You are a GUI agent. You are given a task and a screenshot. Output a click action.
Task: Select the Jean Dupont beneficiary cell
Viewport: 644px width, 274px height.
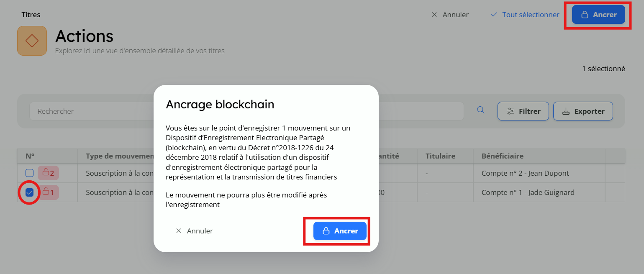click(x=525, y=173)
